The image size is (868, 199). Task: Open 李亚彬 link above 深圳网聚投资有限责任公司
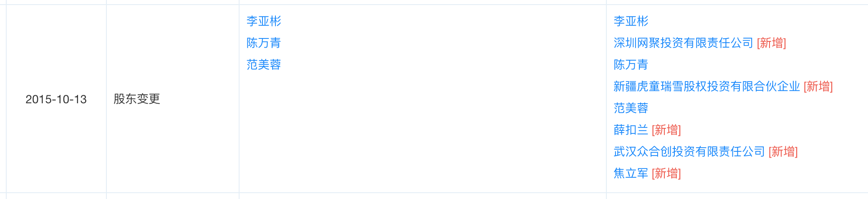(631, 21)
